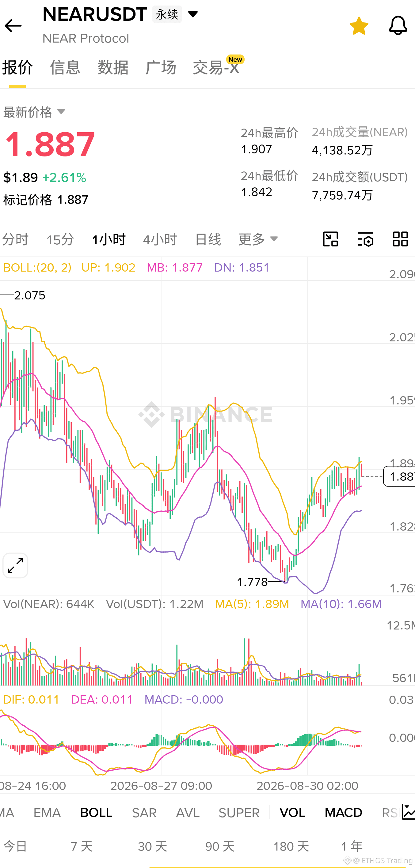Tap the 24h最低价 value 1.842

(x=257, y=192)
